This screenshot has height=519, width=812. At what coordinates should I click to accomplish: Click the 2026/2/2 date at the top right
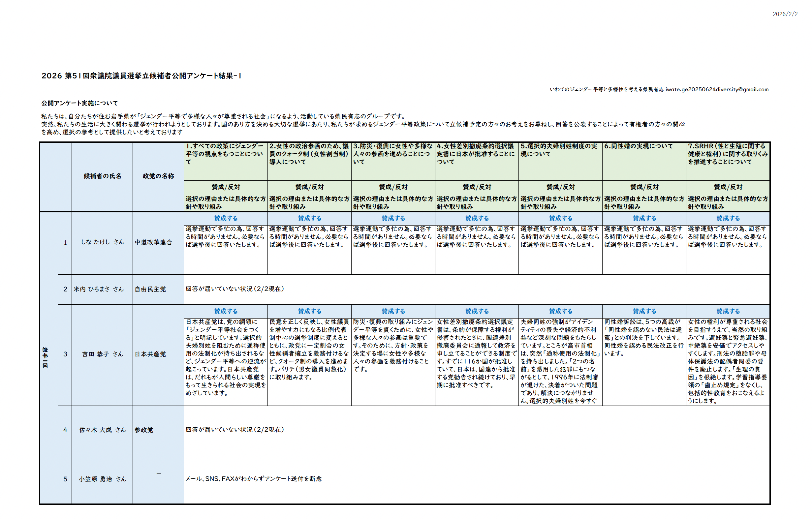pyautogui.click(x=785, y=14)
